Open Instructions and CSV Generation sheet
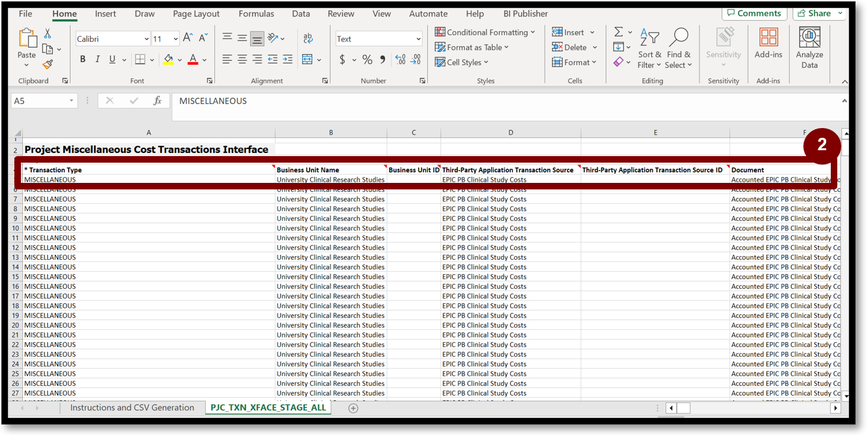868x435 pixels. click(x=133, y=408)
